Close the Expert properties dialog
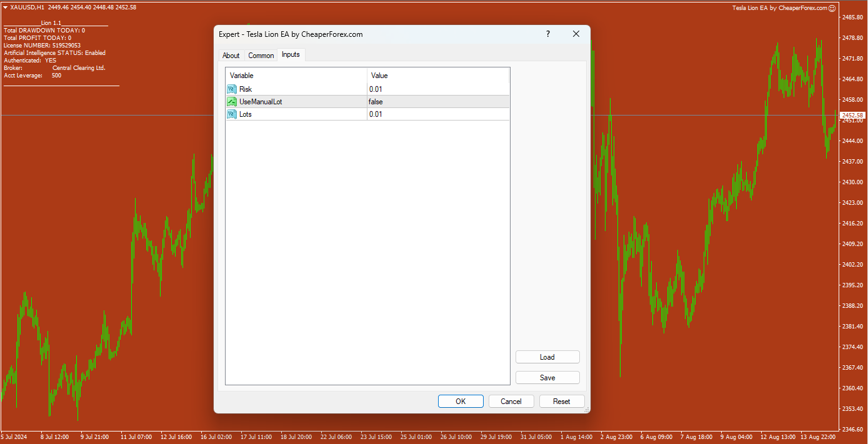 tap(576, 34)
